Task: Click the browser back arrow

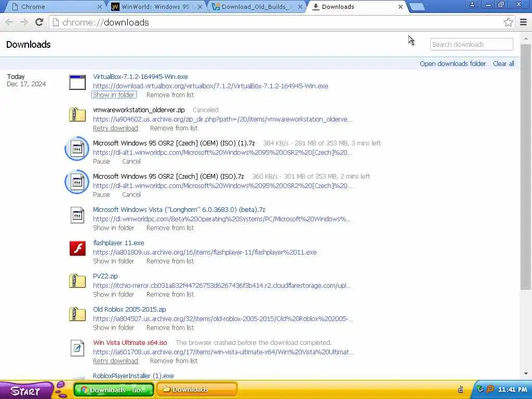Action: 9,22
